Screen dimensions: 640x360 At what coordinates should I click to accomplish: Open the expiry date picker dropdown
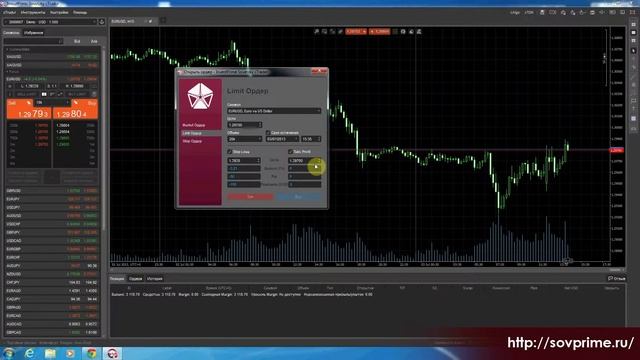pyautogui.click(x=282, y=139)
